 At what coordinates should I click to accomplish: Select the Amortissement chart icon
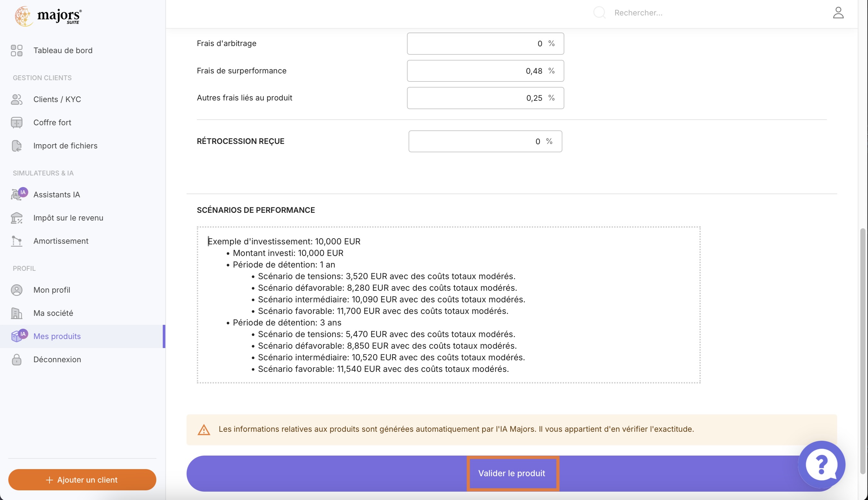pos(17,241)
